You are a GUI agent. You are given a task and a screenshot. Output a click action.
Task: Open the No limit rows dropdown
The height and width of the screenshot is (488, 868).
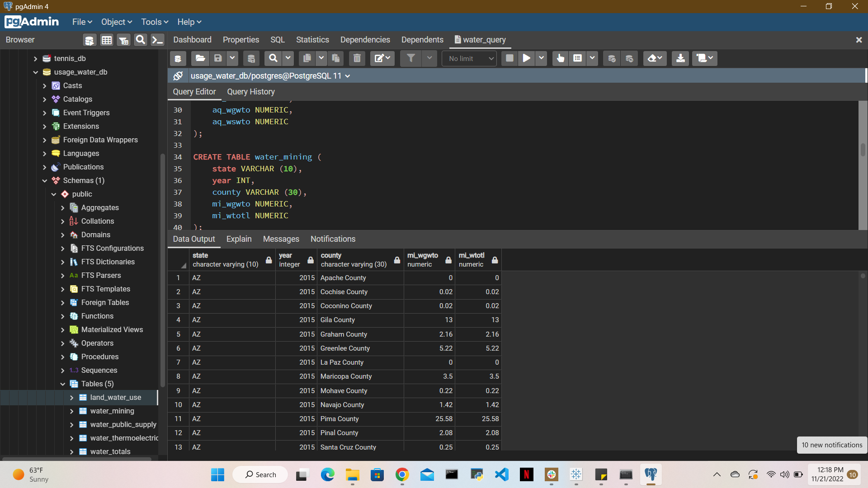(x=470, y=59)
